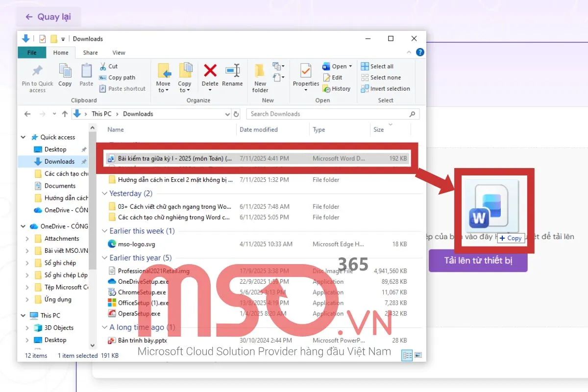Image resolution: width=588 pixels, height=392 pixels.
Task: Click the Quay lại link
Action: (x=48, y=17)
